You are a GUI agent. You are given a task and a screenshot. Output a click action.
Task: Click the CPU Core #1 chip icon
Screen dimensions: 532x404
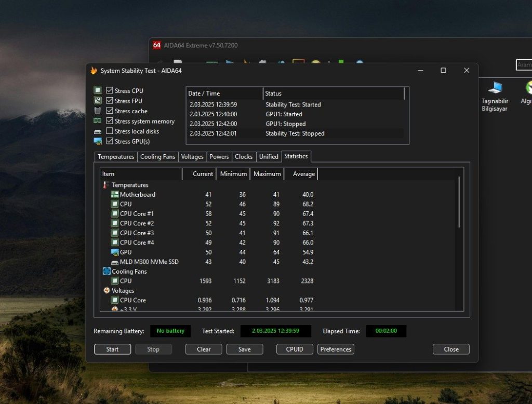[x=115, y=214]
